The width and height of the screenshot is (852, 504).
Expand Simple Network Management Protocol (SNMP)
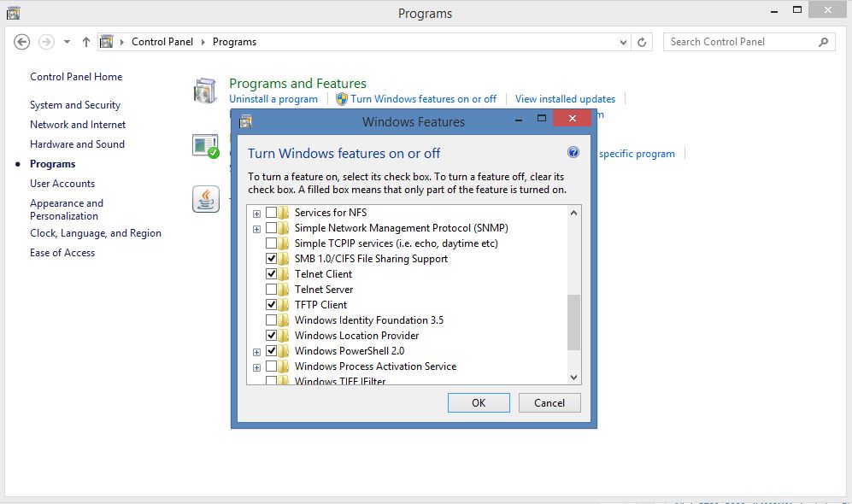[256, 228]
